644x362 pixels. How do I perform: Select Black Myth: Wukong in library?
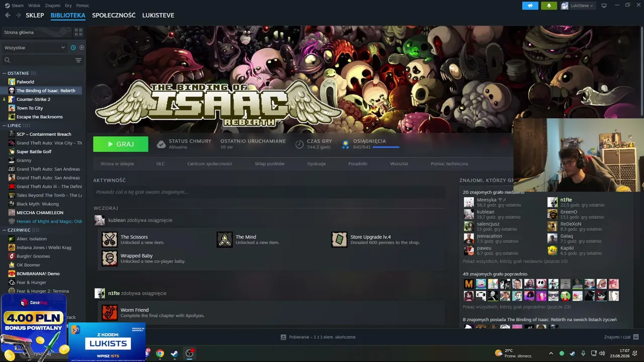pyautogui.click(x=37, y=204)
